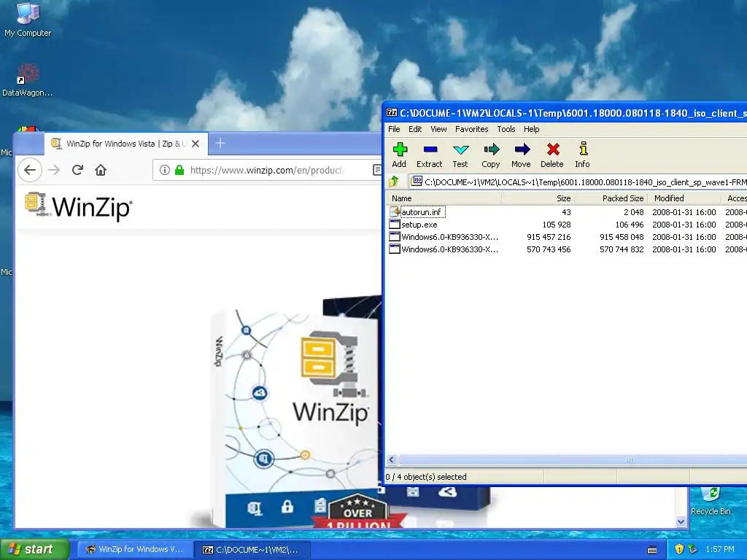This screenshot has width=747, height=560.
Task: Click icon of 915 457 216 byte file
Action: [x=395, y=237]
